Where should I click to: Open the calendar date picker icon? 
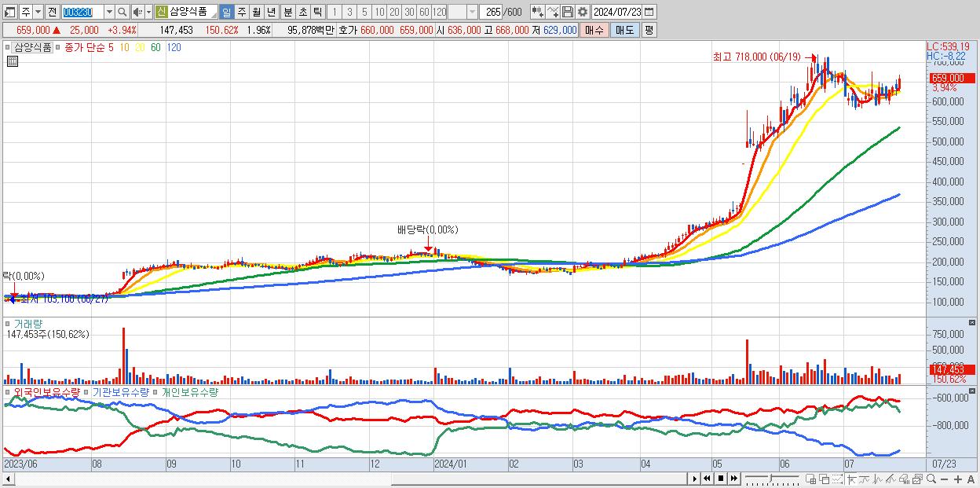click(x=649, y=12)
